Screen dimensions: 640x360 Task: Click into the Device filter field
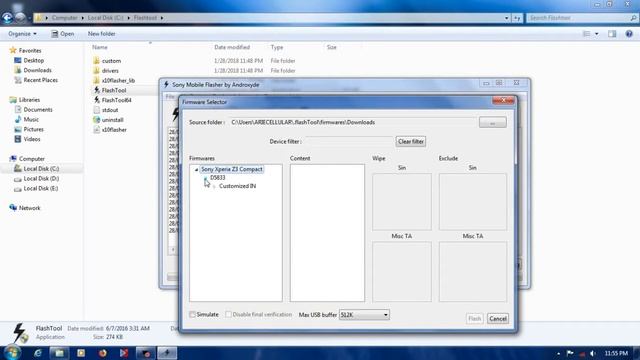349,141
